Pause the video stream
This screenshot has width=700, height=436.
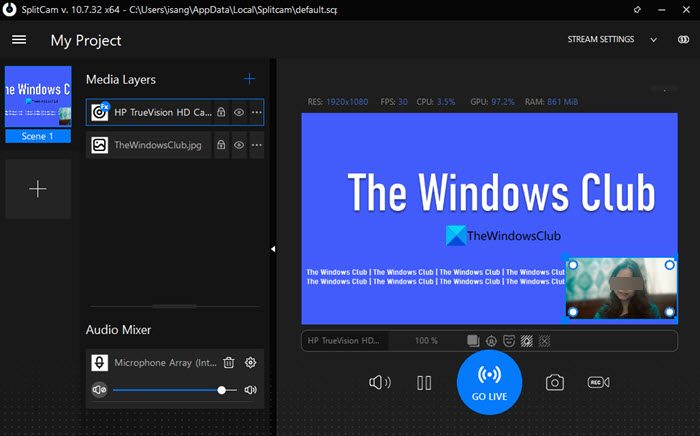tap(424, 382)
